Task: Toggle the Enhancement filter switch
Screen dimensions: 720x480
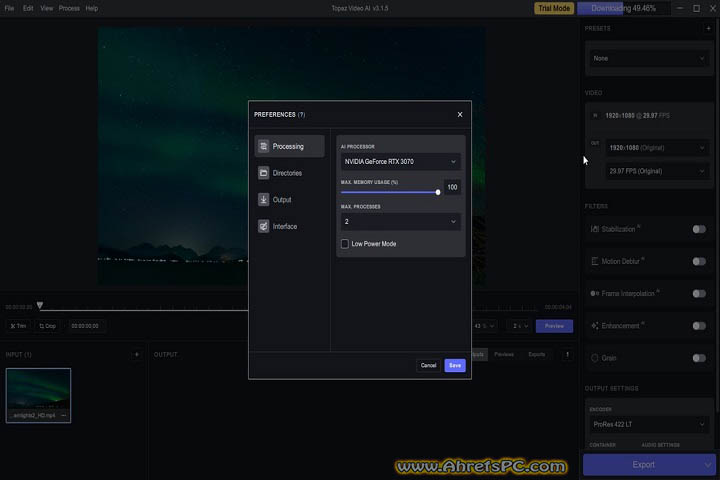Action: 699,326
